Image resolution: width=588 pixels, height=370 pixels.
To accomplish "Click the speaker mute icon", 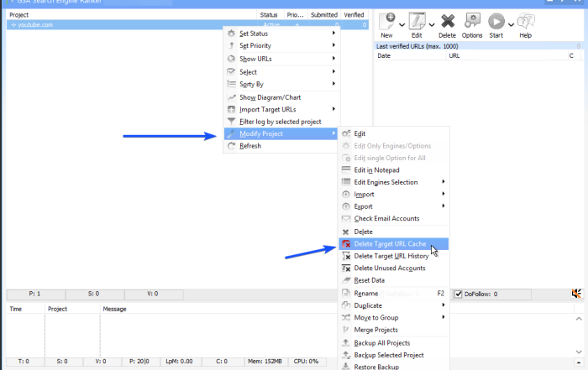I will [x=576, y=294].
